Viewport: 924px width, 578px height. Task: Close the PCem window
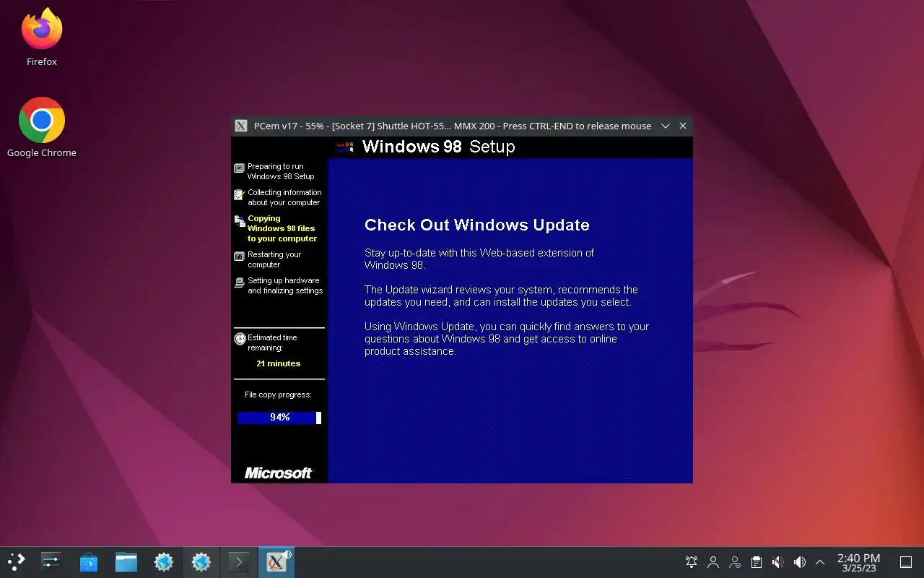click(683, 126)
